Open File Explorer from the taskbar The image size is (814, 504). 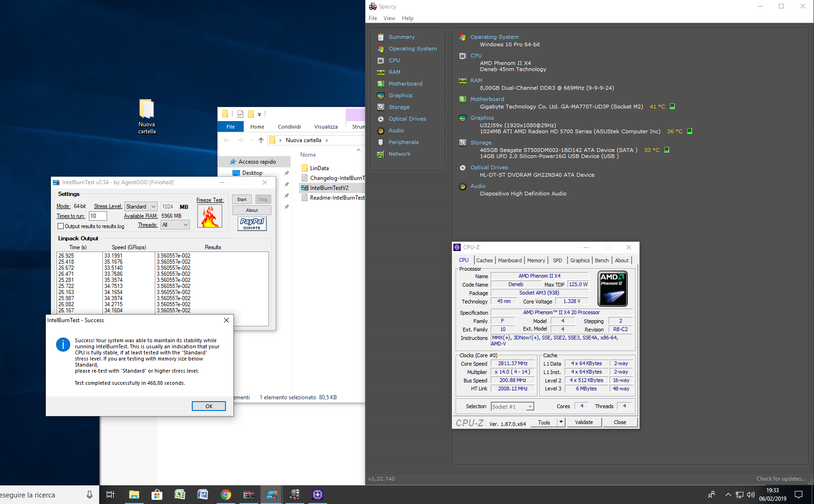(x=134, y=495)
